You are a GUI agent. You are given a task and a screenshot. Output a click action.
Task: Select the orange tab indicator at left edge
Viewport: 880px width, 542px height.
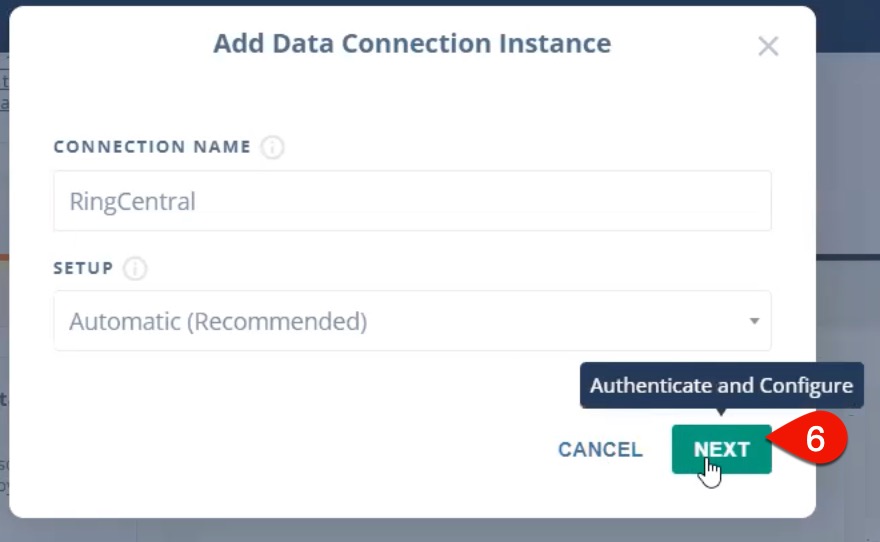[x=4, y=258]
